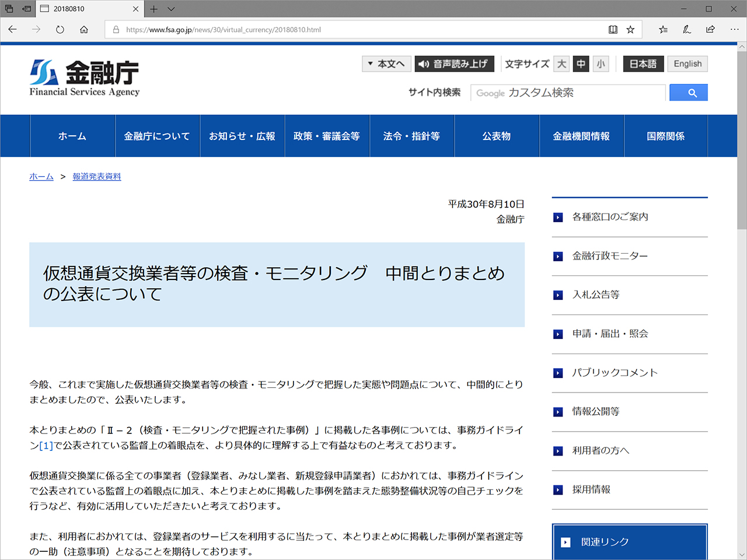This screenshot has height=560, width=747.
Task: Click the blue site search magnifier button
Action: [689, 92]
